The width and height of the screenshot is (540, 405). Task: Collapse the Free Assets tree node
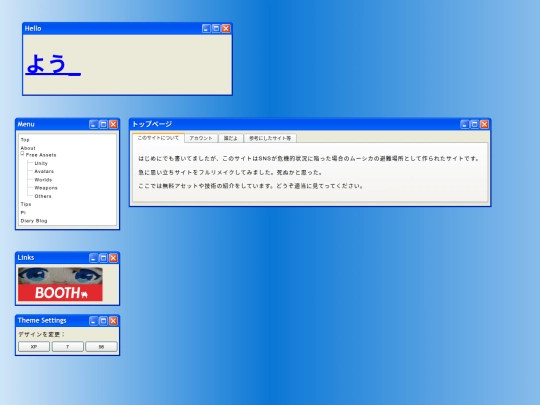[x=22, y=154]
